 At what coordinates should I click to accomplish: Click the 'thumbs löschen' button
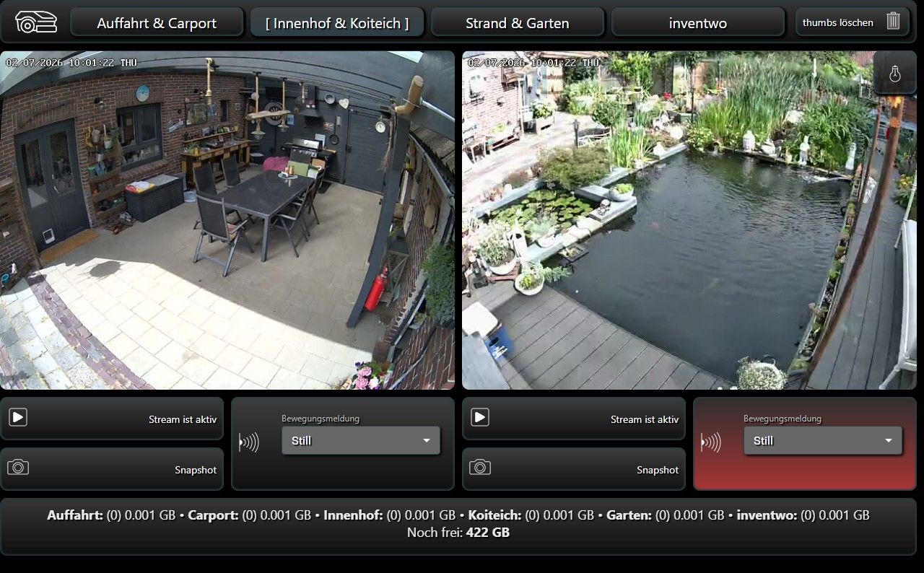(x=853, y=22)
